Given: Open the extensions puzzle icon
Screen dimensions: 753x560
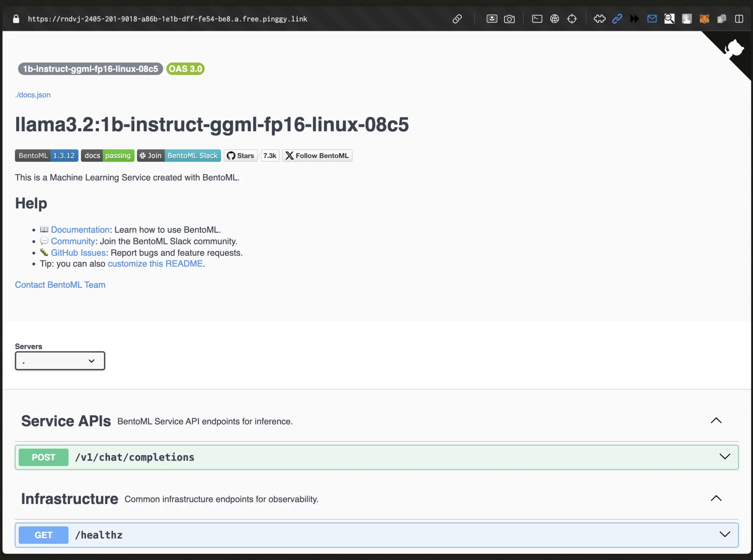Looking at the screenshot, I should (x=600, y=19).
